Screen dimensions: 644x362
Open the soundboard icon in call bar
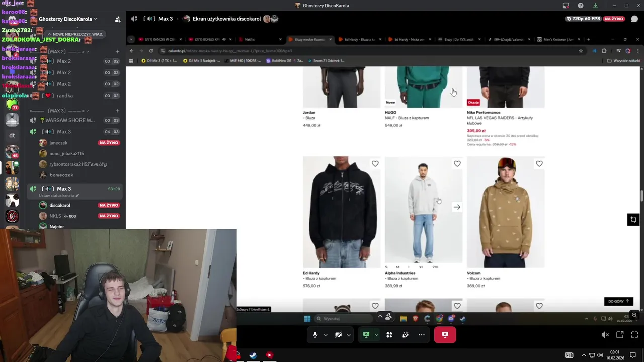pyautogui.click(x=406, y=335)
